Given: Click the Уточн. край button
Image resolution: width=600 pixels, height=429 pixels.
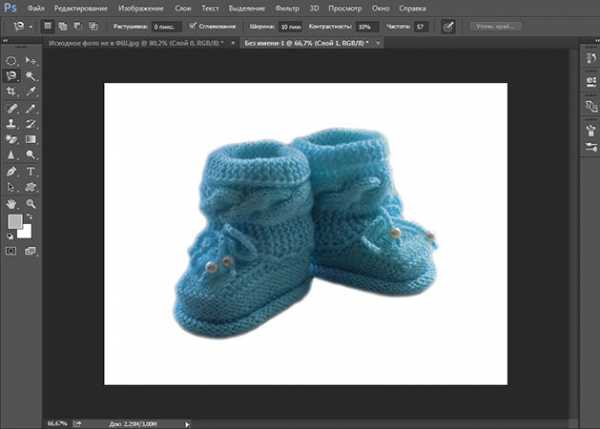Looking at the screenshot, I should pyautogui.click(x=495, y=25).
